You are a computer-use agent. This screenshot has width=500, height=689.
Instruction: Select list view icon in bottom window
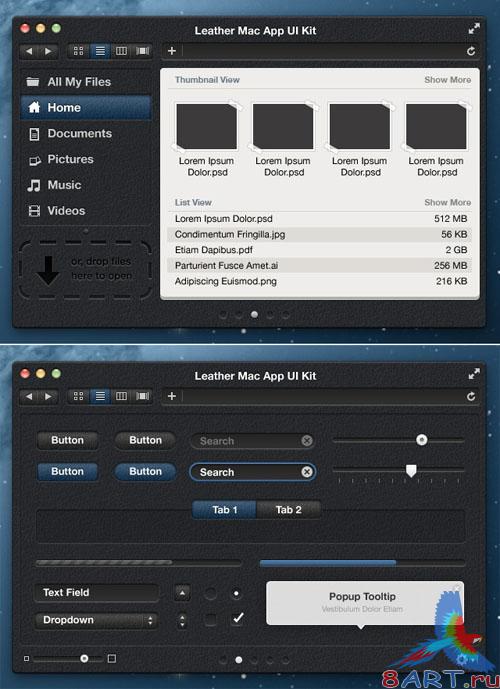[x=100, y=396]
